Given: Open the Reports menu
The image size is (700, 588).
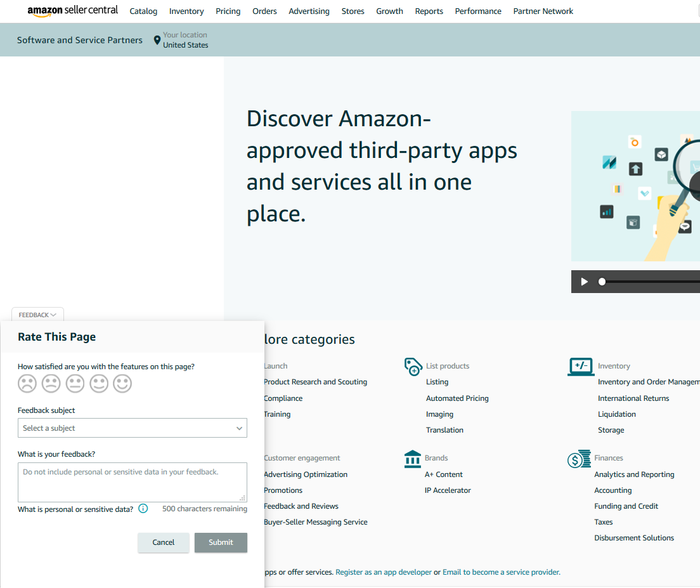Looking at the screenshot, I should [x=429, y=11].
